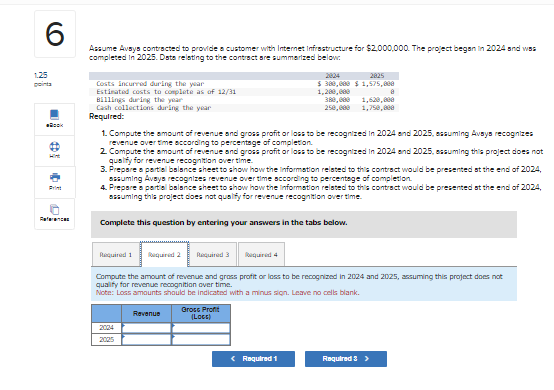Advance with the blue Required 3 button
This screenshot has width=554, height=390.
(346, 359)
